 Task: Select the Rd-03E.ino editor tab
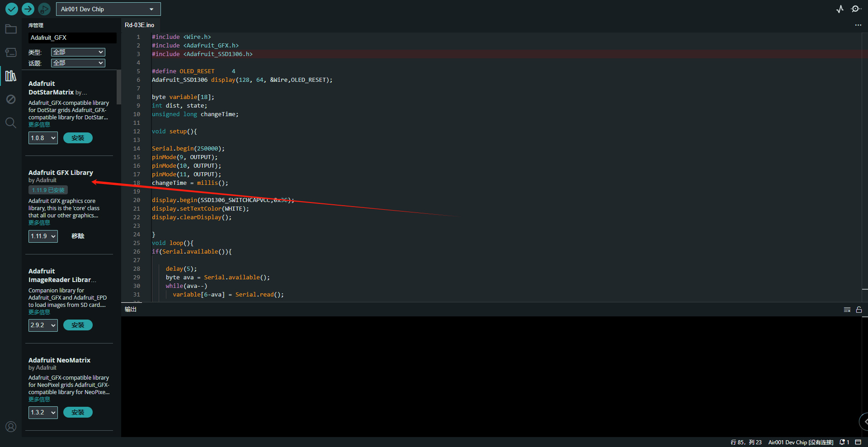click(140, 25)
